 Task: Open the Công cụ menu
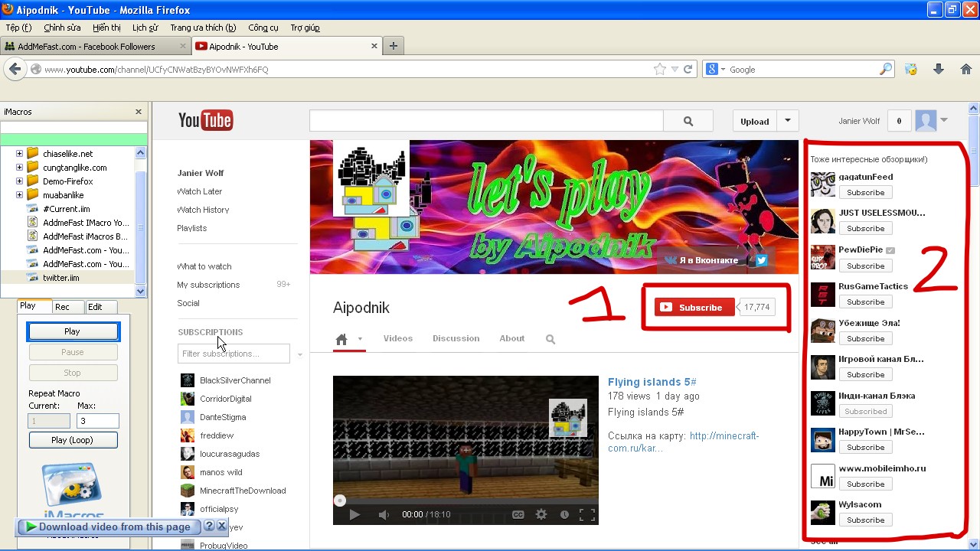[263, 28]
